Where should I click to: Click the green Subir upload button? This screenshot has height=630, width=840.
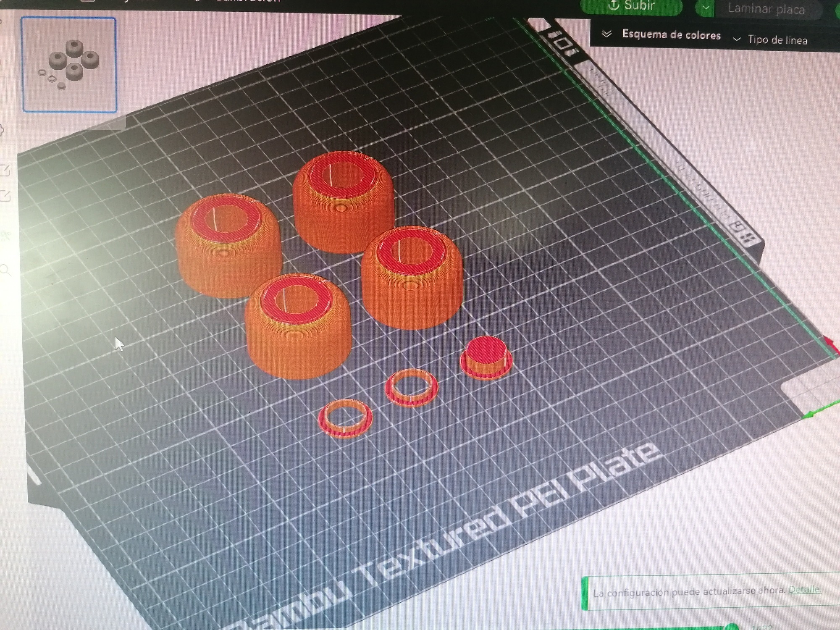(631, 6)
